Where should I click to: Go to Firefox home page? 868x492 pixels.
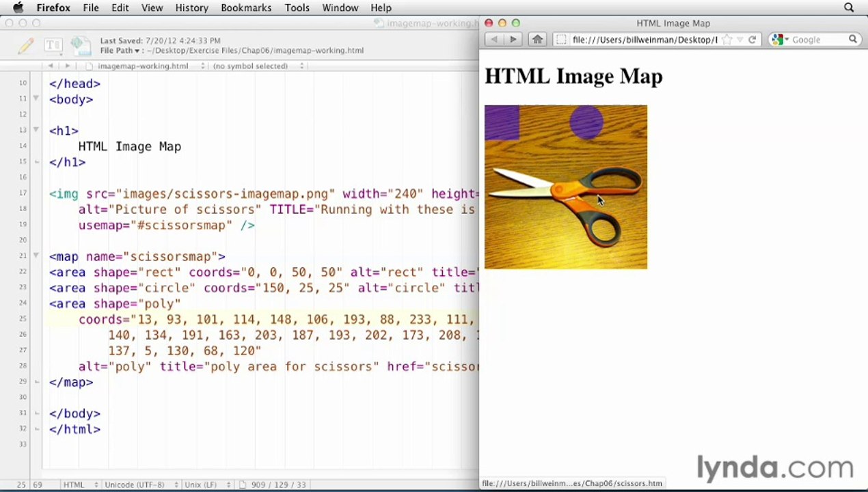537,40
